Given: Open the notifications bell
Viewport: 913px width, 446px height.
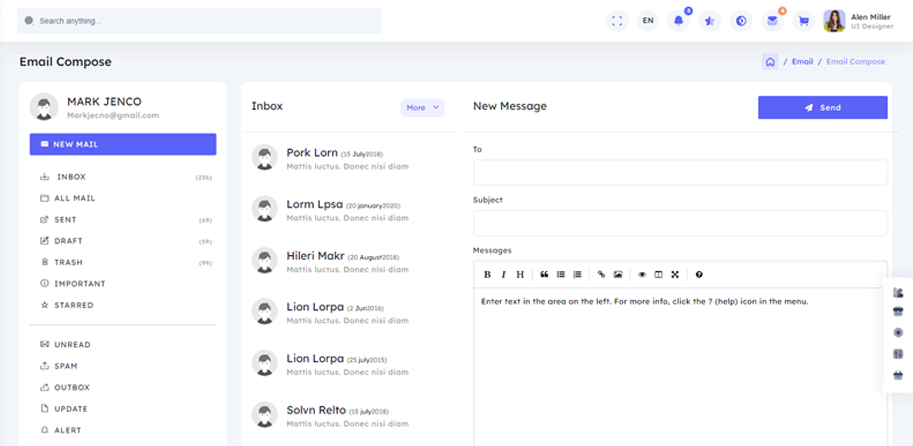Looking at the screenshot, I should pos(679,20).
